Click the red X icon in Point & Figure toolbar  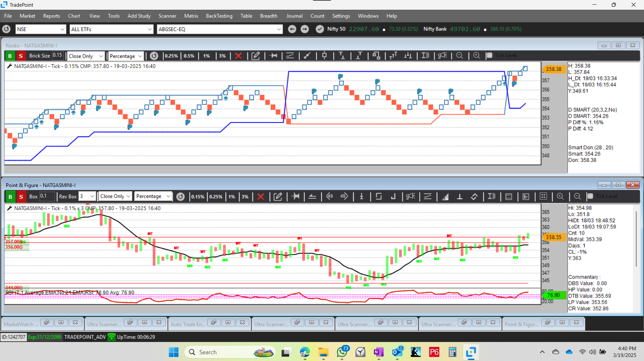260,196
